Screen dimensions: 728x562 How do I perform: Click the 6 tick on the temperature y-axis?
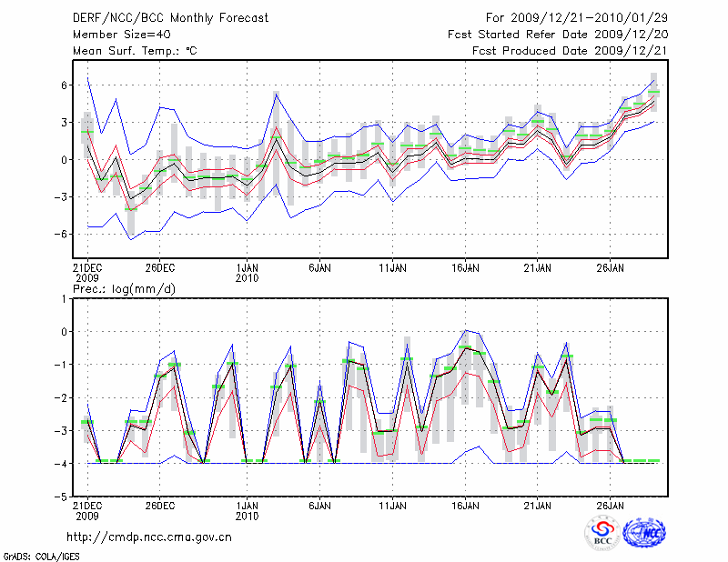[x=66, y=85]
